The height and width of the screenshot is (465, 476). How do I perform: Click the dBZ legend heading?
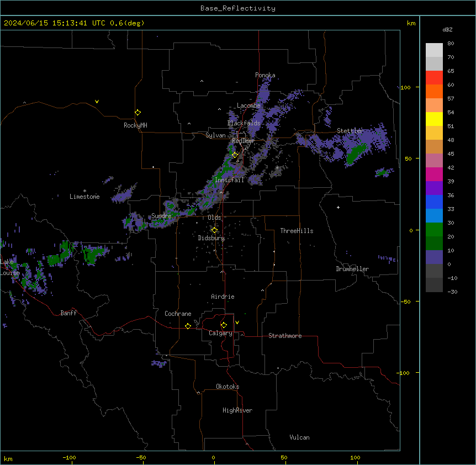447,30
